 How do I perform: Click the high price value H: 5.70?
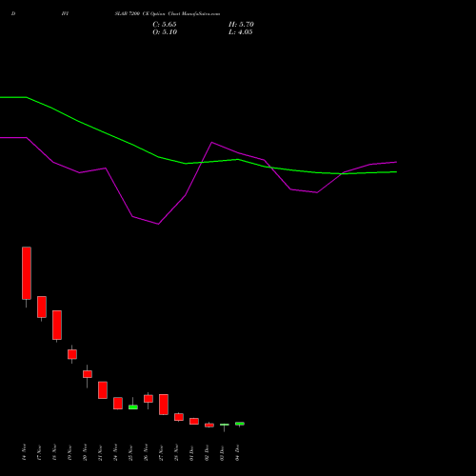pos(241,25)
